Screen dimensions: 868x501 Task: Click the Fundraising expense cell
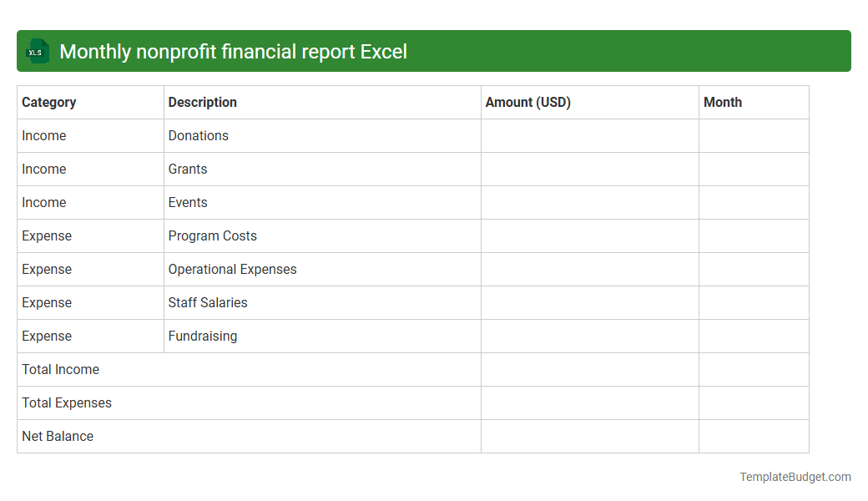tap(203, 336)
